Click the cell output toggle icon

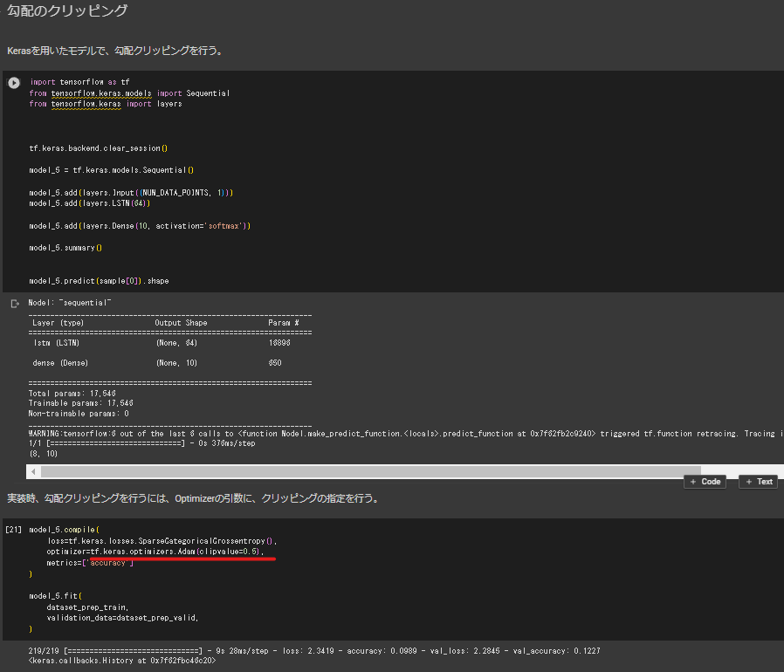coord(14,304)
